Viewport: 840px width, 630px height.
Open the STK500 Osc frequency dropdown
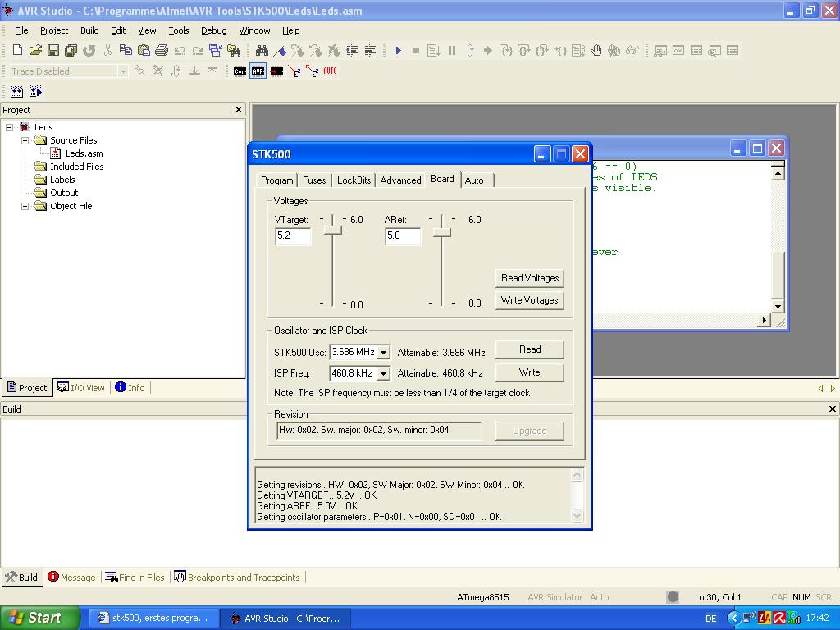click(x=384, y=353)
